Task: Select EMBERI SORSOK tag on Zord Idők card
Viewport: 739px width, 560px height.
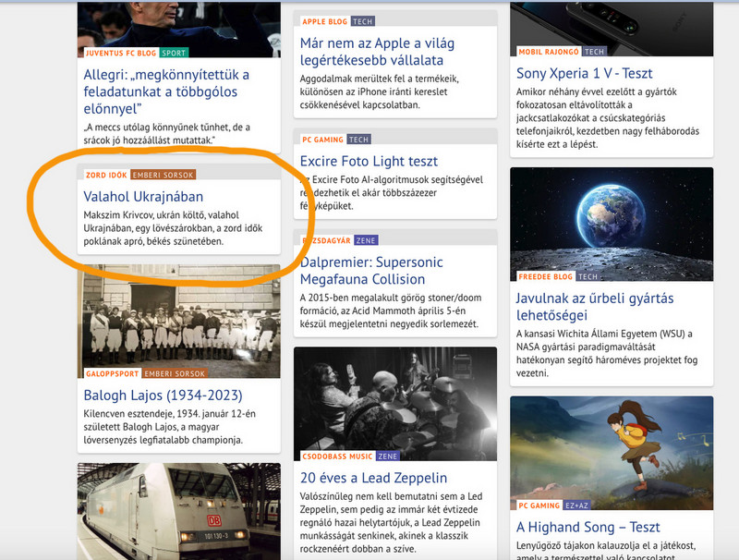Action: pos(164,175)
